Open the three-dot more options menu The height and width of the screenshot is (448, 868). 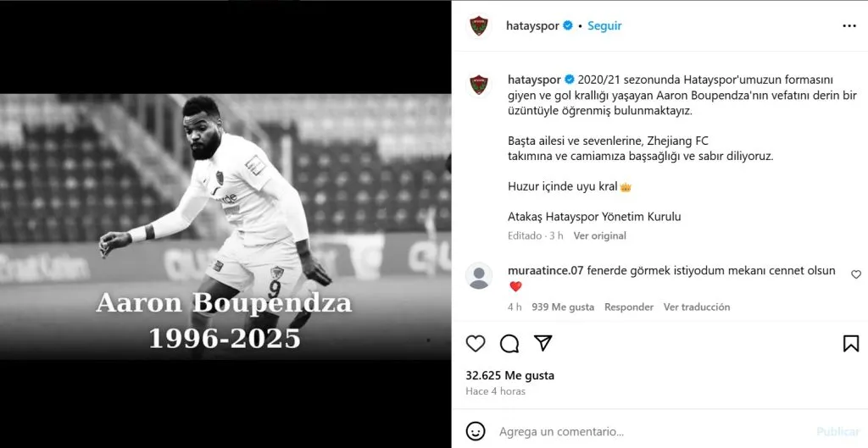click(849, 26)
